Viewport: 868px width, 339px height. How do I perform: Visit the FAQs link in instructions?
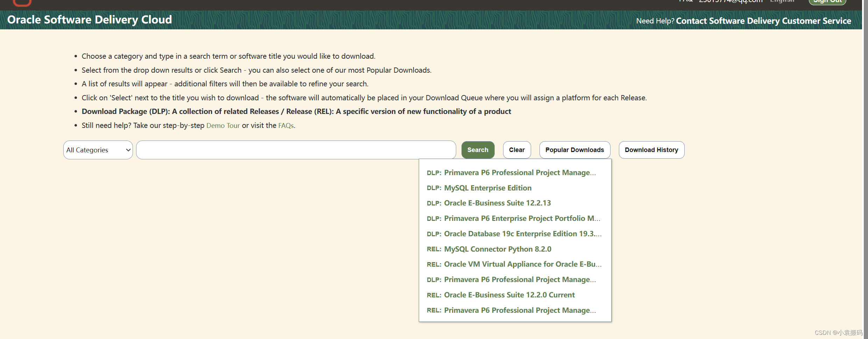coord(286,125)
